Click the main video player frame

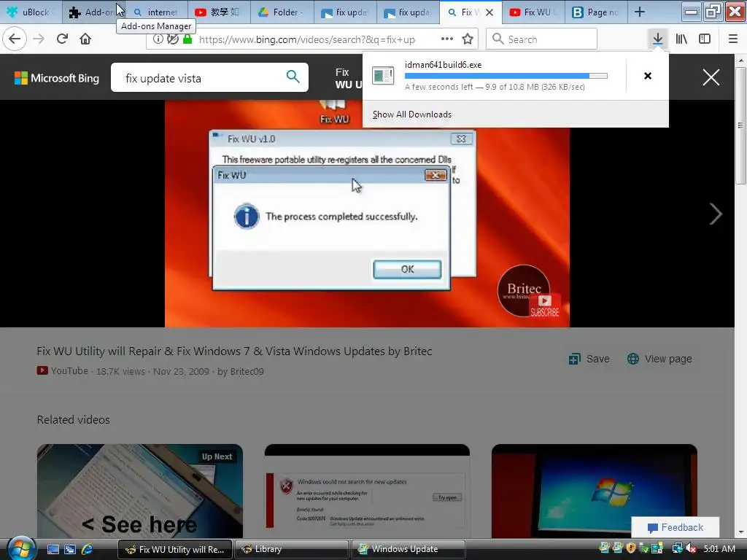click(367, 214)
